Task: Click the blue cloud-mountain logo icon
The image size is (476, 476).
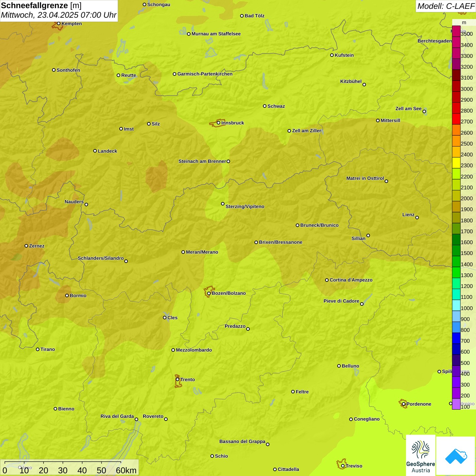Action: point(456,456)
